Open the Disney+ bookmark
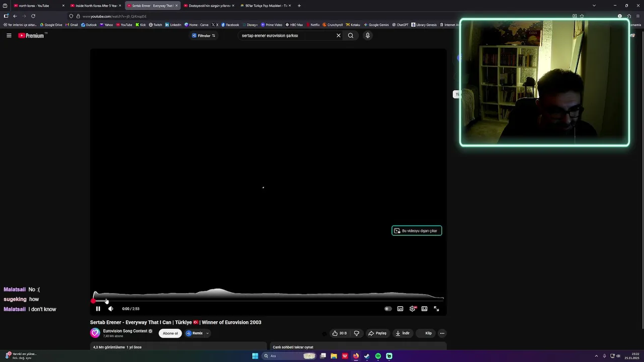Image resolution: width=644 pixels, height=362 pixels. 250,25
